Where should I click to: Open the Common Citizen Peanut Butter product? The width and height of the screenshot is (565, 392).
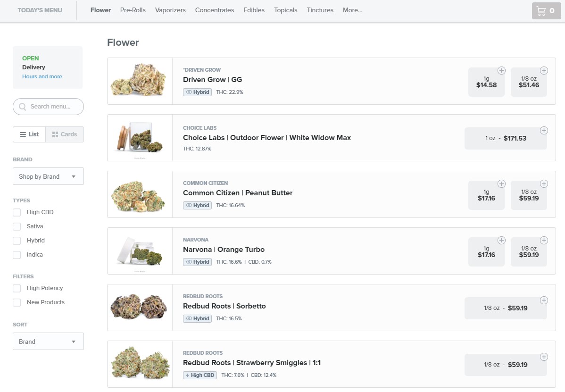click(238, 193)
